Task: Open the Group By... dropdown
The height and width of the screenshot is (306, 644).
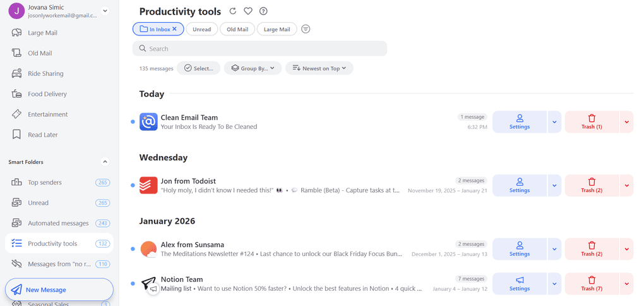Action: pyautogui.click(x=253, y=68)
